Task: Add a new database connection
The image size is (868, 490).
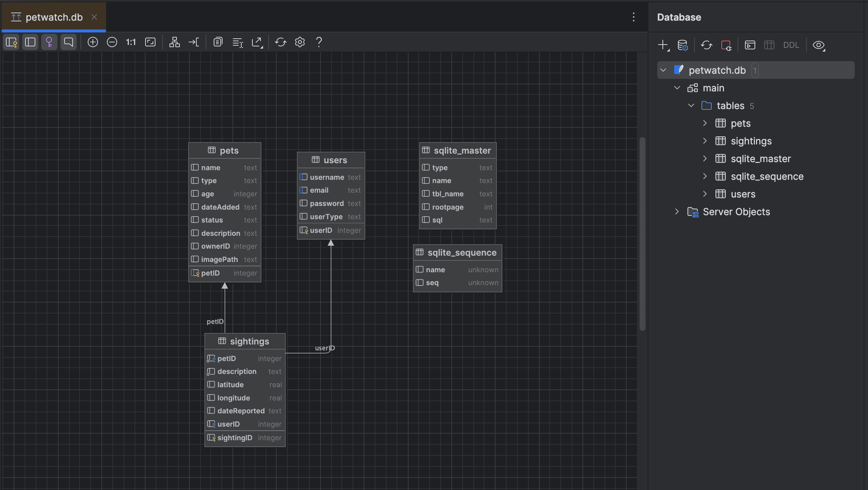Action: coord(663,45)
